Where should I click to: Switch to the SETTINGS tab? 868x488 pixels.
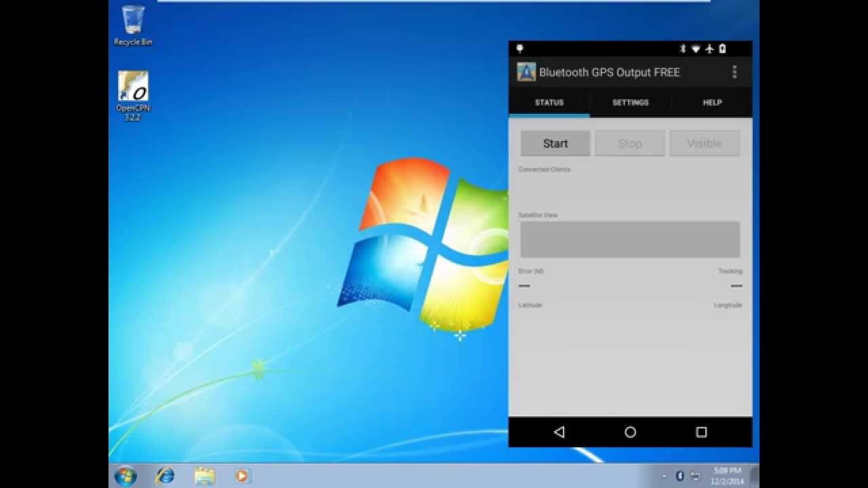pyautogui.click(x=631, y=102)
